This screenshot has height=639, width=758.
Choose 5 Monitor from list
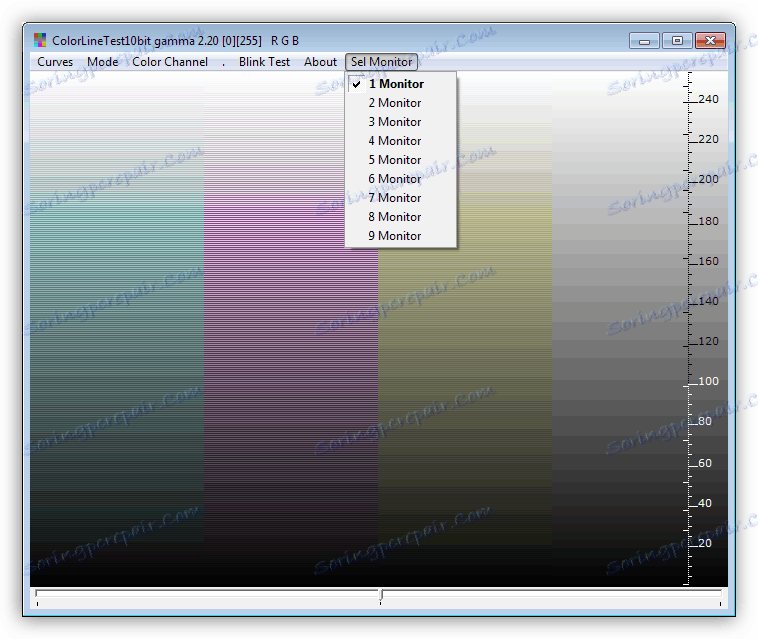[x=401, y=160]
